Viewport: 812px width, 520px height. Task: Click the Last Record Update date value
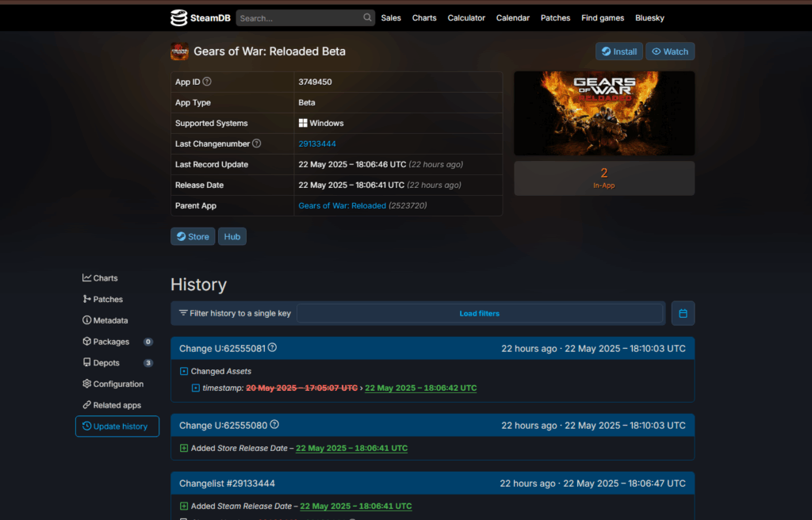click(x=353, y=164)
